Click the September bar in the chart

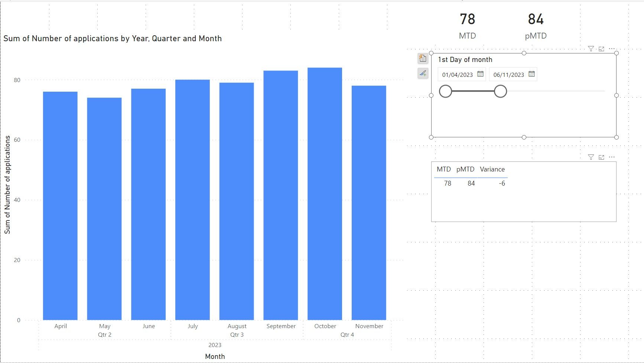click(281, 195)
